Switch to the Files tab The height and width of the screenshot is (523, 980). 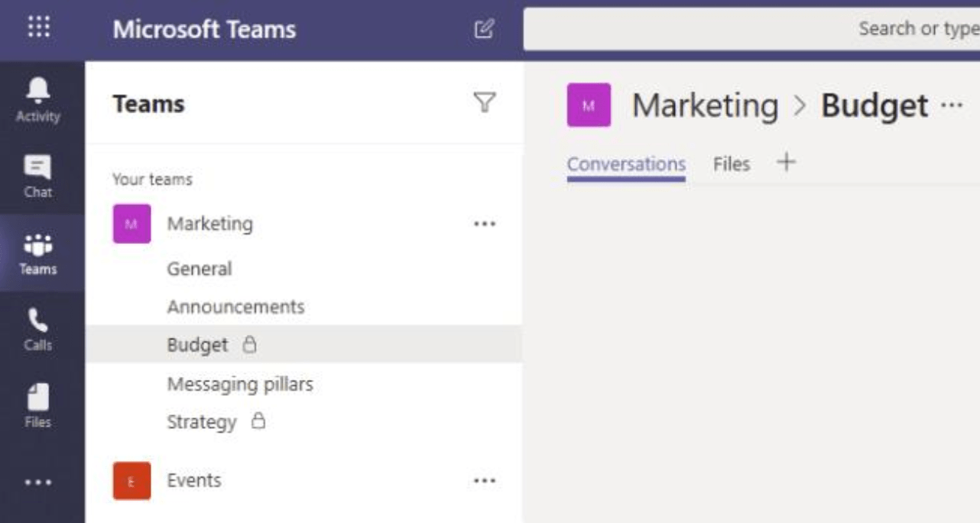[732, 164]
